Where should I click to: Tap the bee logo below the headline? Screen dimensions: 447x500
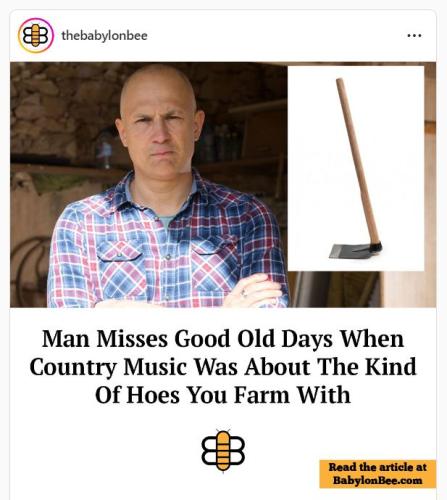pyautogui.click(x=223, y=451)
